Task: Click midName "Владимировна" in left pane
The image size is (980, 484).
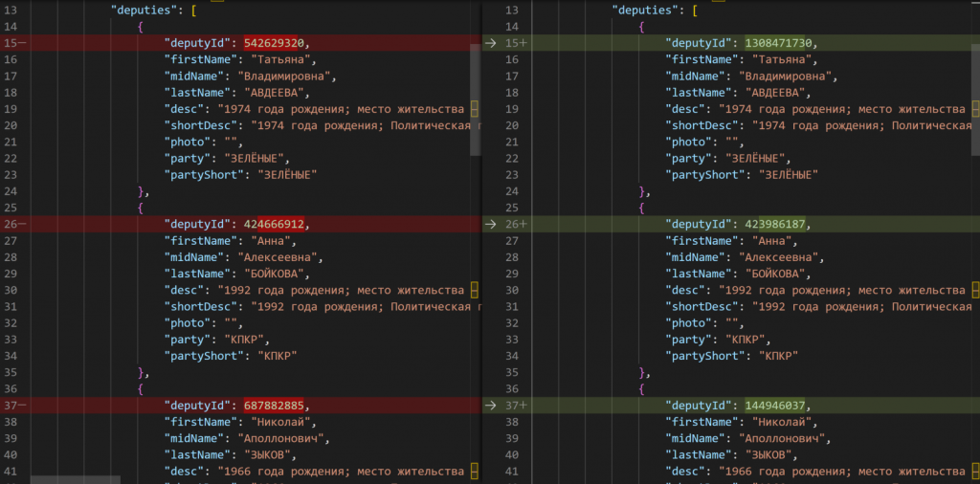Action: (283, 77)
